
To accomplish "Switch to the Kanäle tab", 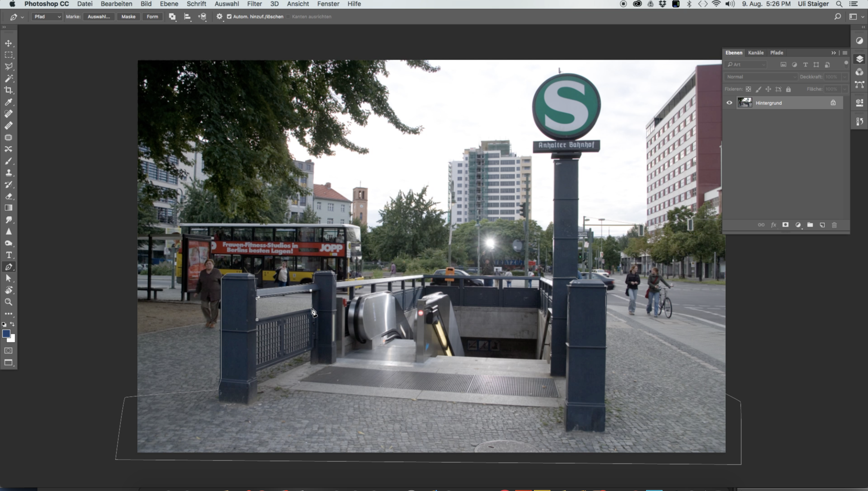I will tap(756, 53).
